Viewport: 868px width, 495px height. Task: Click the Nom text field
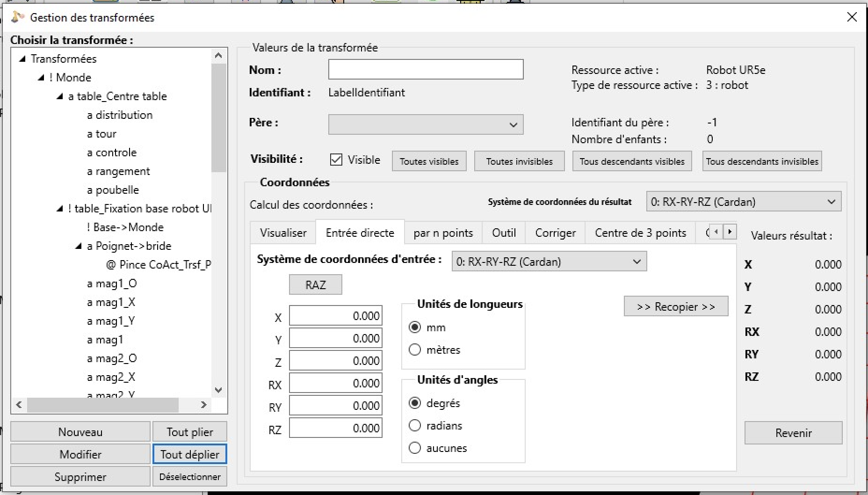tap(426, 70)
